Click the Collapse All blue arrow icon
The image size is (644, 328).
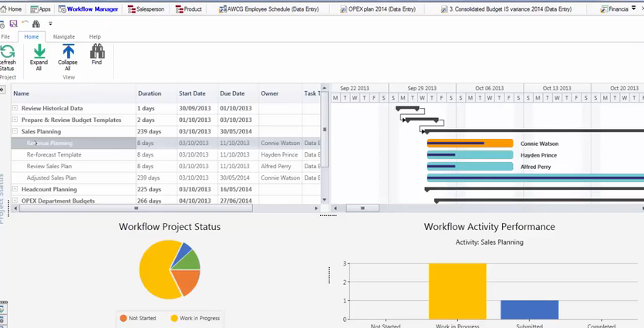68,52
